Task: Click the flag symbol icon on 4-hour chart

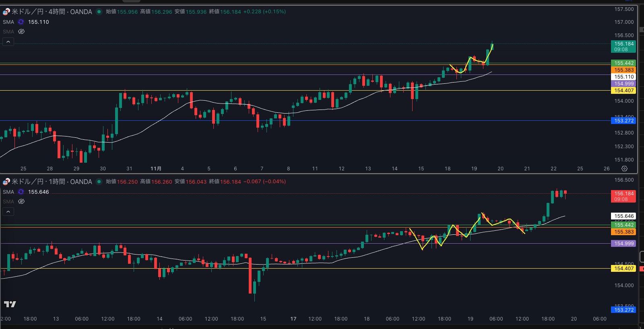Action: pyautogui.click(x=6, y=12)
